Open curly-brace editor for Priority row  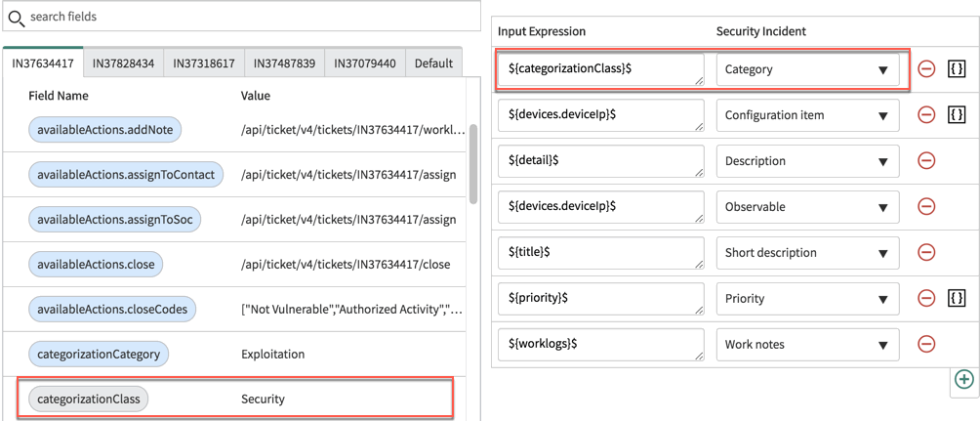coord(957,298)
